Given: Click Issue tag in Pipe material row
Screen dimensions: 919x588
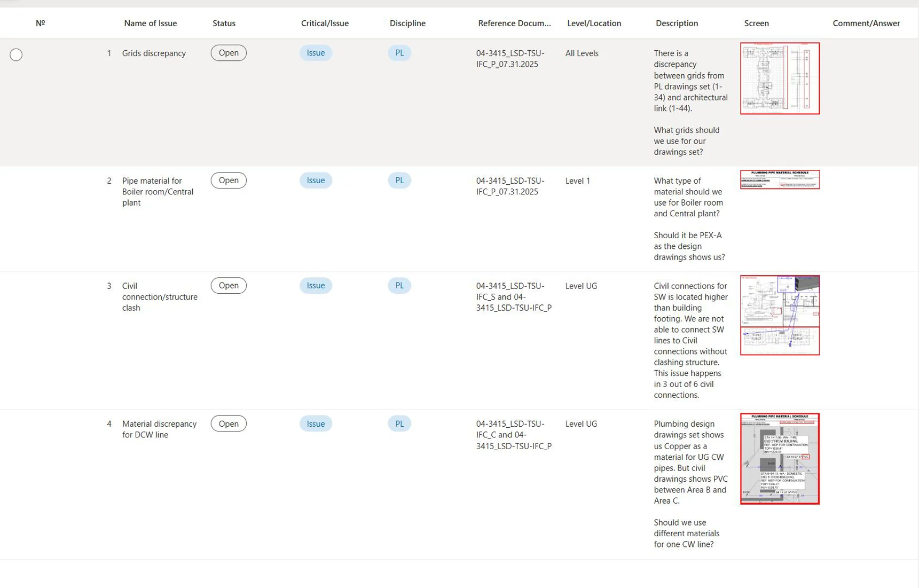Looking at the screenshot, I should tap(316, 181).
